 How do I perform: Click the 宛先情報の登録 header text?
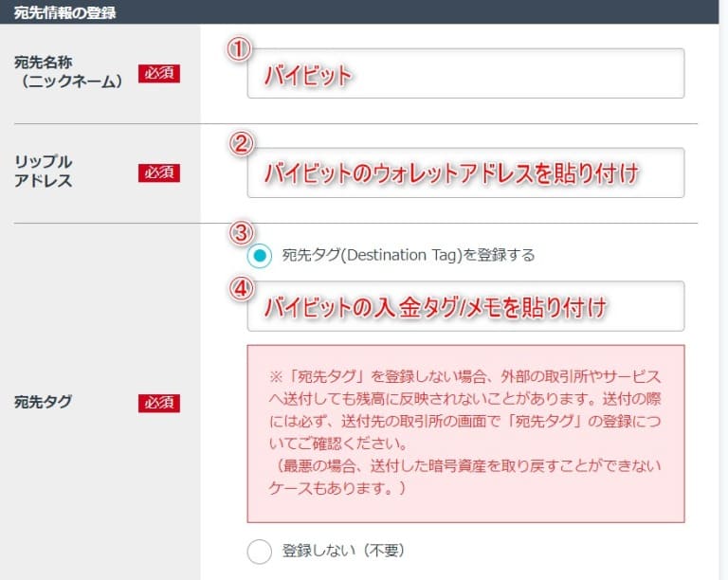click(65, 12)
